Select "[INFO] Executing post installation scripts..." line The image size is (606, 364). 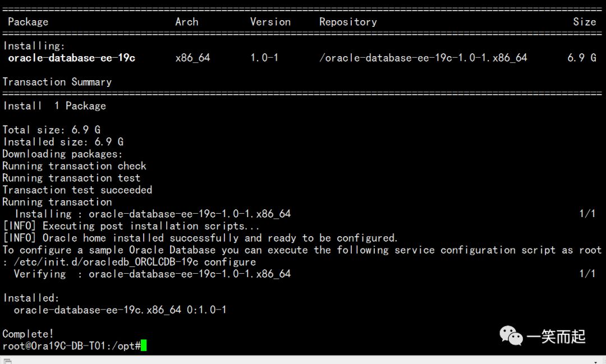[131, 225]
